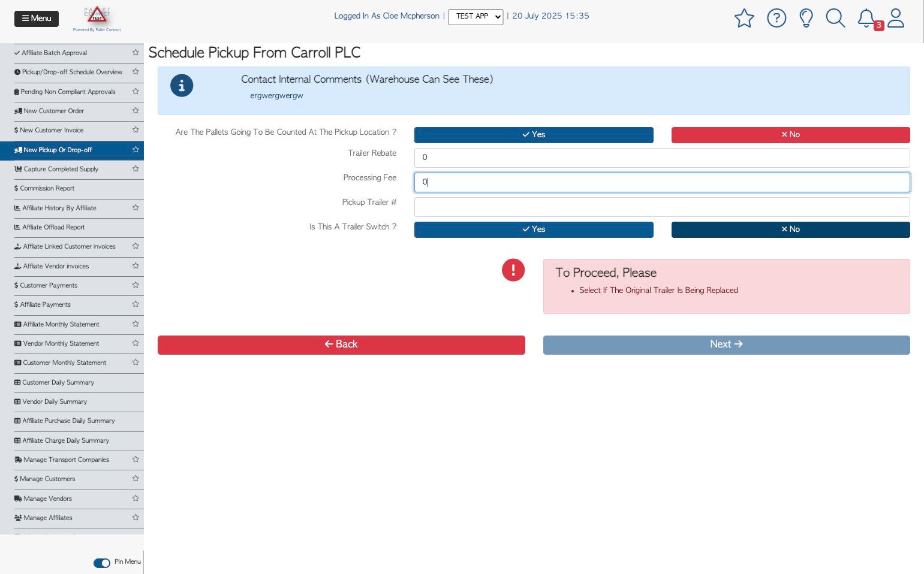Favorite star next to Pending Non Compliant Approvals

(x=136, y=91)
